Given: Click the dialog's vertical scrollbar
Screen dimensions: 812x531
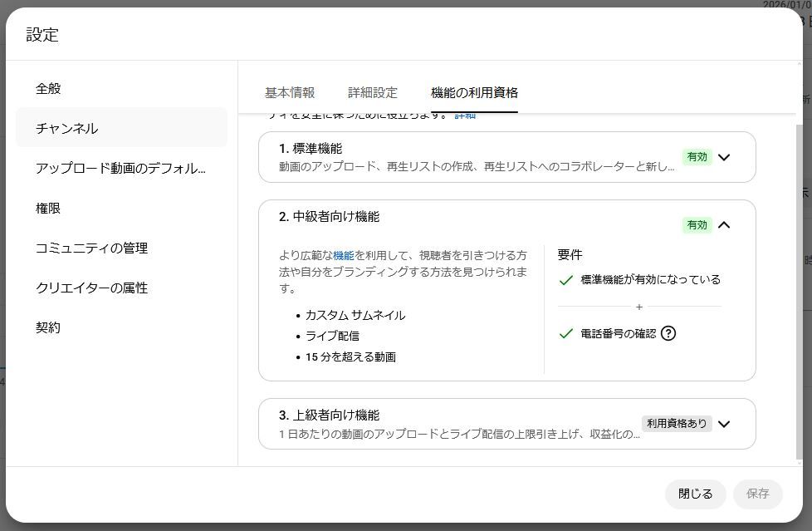Looking at the screenshot, I should [x=800, y=291].
